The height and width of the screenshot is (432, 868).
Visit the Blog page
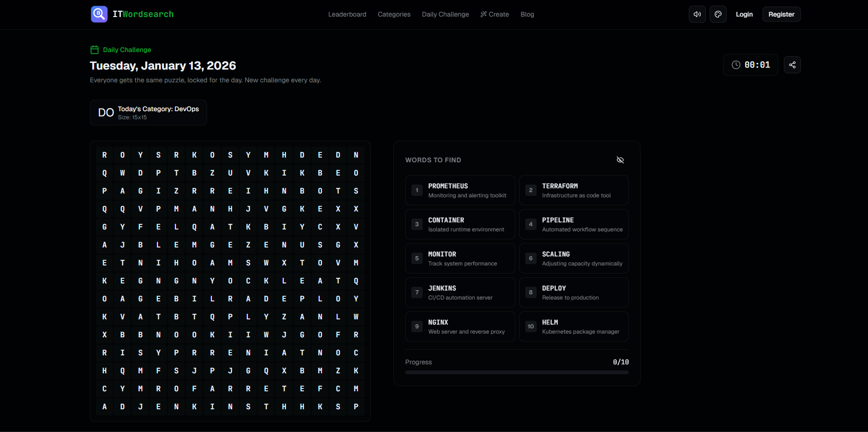tap(527, 14)
